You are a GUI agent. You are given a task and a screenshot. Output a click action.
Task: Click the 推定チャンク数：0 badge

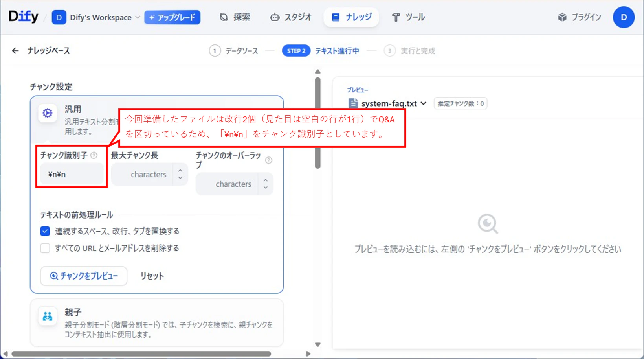coord(461,103)
